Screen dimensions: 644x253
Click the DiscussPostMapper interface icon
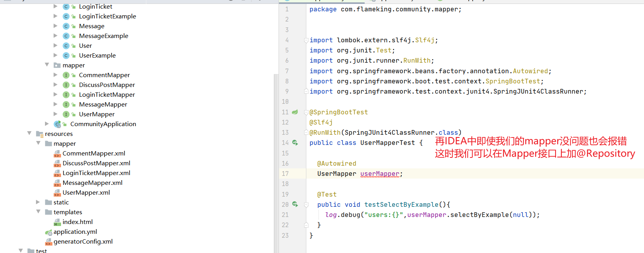click(x=66, y=85)
